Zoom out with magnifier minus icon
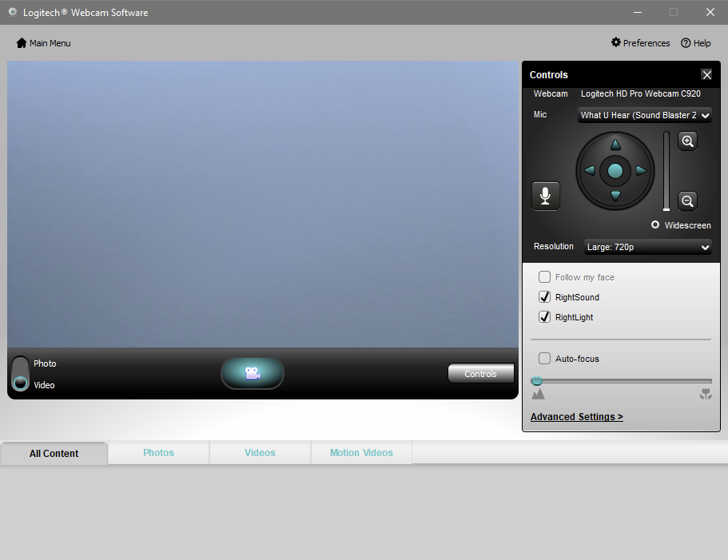Viewport: 728px width, 560px height. coord(687,201)
